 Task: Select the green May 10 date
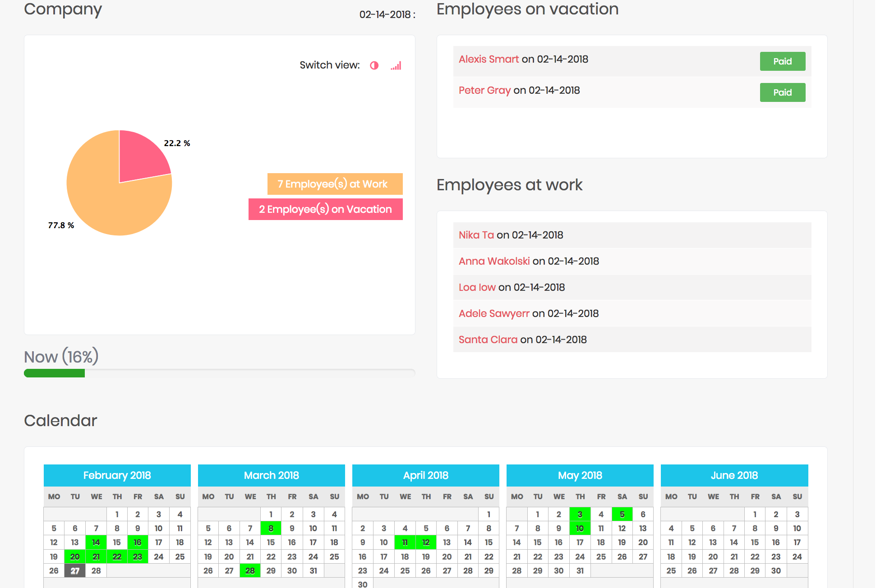[580, 528]
